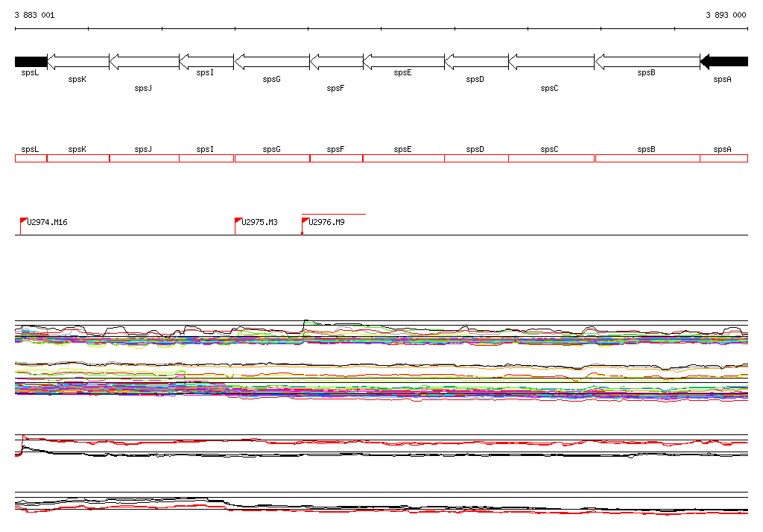Click the black spsA gene arrow

[724, 62]
